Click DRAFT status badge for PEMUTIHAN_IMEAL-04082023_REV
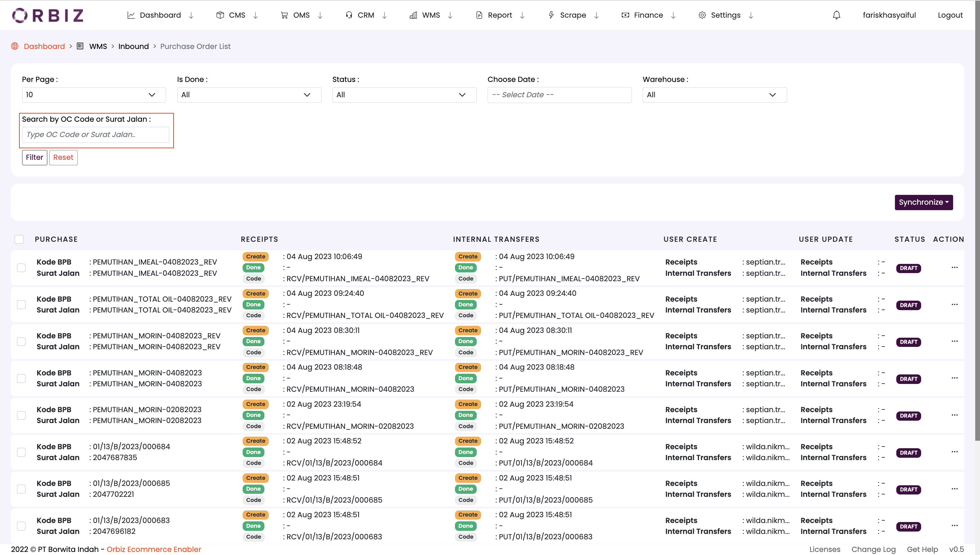Image resolution: width=980 pixels, height=555 pixels. (x=908, y=268)
